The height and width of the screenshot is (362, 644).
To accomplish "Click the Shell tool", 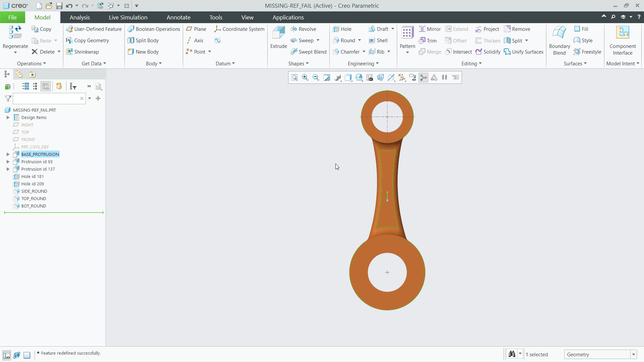I will click(x=378, y=41).
